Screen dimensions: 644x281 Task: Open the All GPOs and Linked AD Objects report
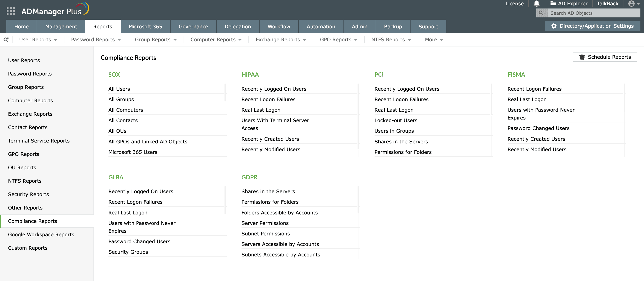(x=148, y=142)
